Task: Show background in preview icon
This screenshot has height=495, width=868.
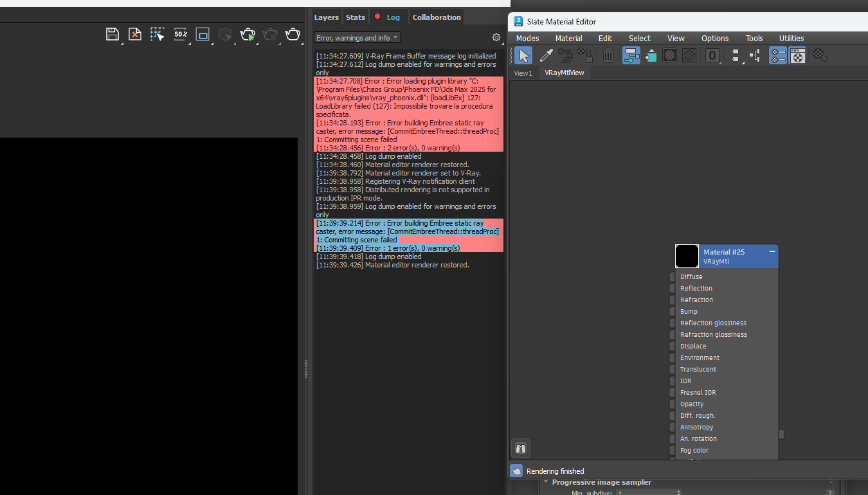Action: point(689,55)
